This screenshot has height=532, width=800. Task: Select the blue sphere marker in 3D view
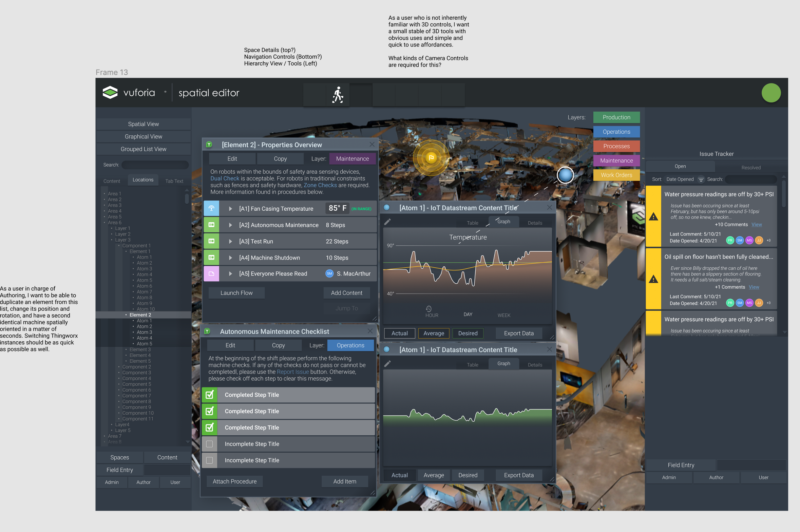tap(565, 175)
